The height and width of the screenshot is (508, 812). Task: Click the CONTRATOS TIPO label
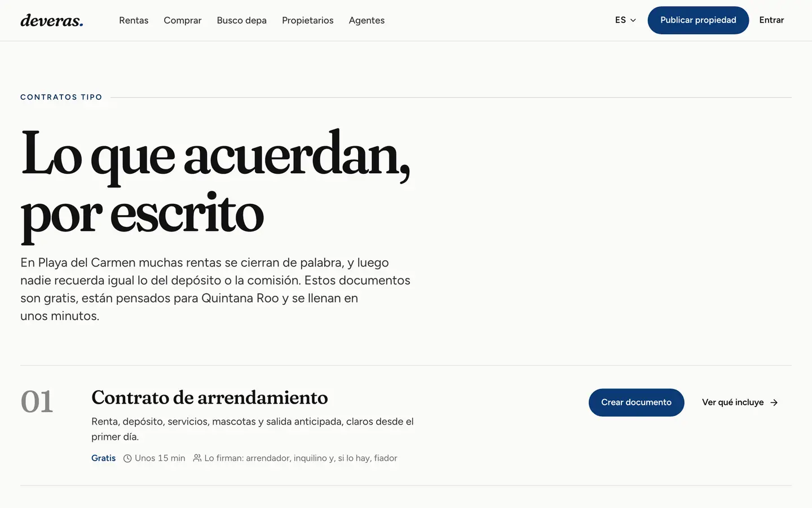point(61,97)
